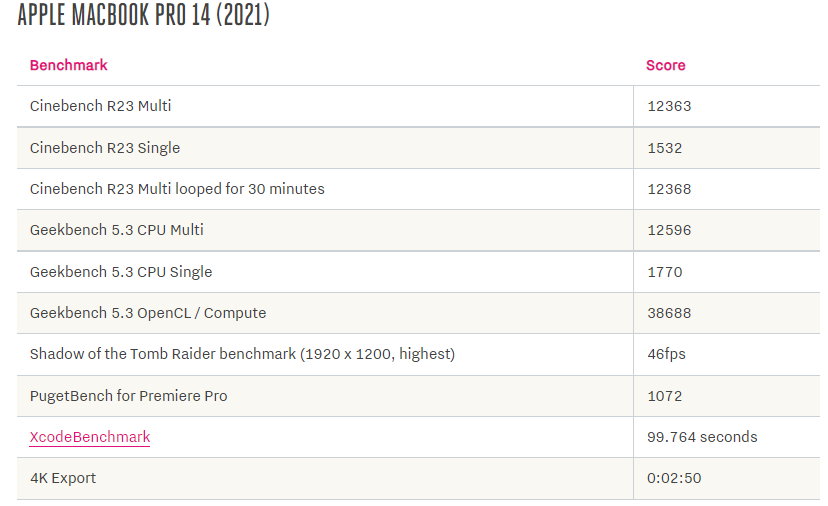This screenshot has width=828, height=506.
Task: Click the 38688 score value
Action: coord(669,313)
